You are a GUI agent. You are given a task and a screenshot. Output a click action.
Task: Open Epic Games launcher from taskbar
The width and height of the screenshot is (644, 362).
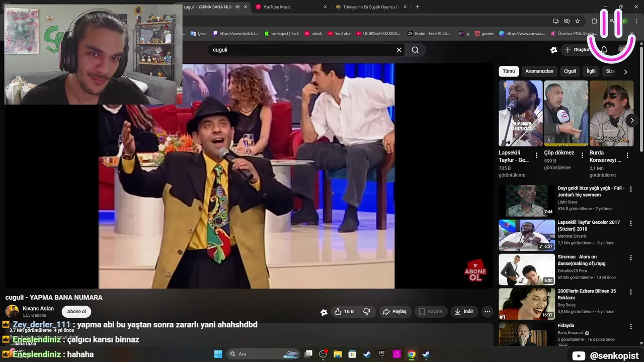382,354
